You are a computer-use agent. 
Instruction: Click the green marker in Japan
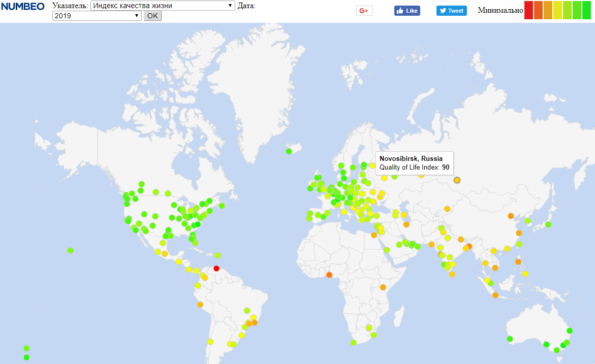click(548, 224)
